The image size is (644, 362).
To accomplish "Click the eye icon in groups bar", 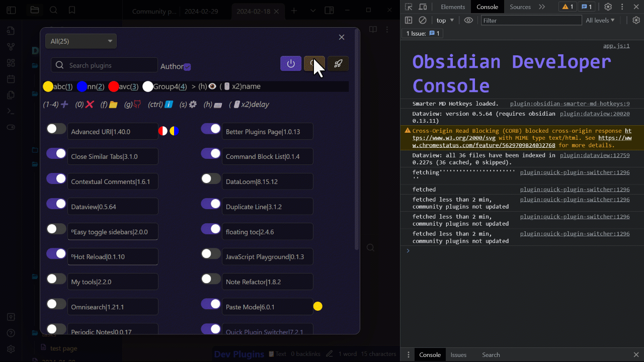I will tap(212, 86).
